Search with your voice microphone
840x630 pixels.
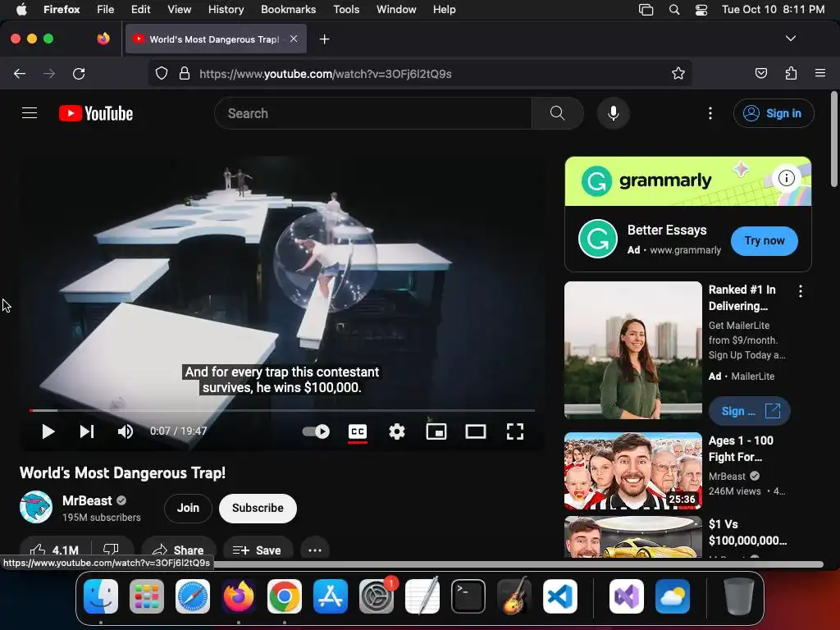pyautogui.click(x=614, y=113)
